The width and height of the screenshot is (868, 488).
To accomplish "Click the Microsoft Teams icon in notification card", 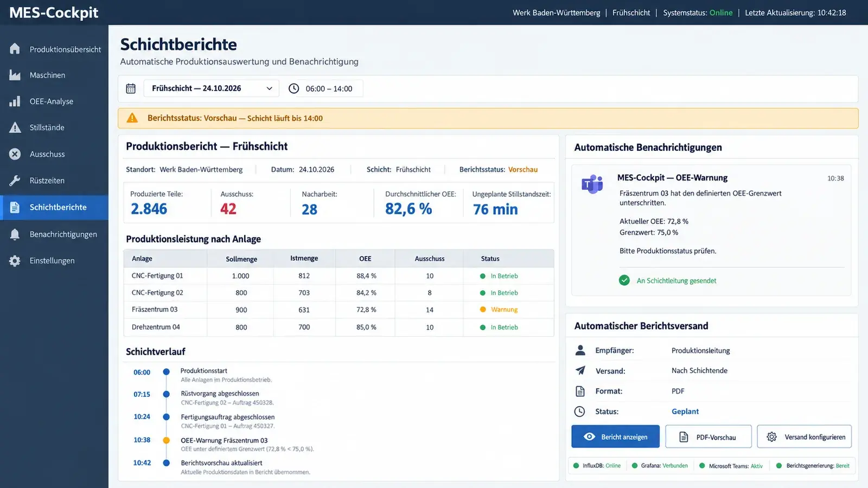I will tap(592, 184).
